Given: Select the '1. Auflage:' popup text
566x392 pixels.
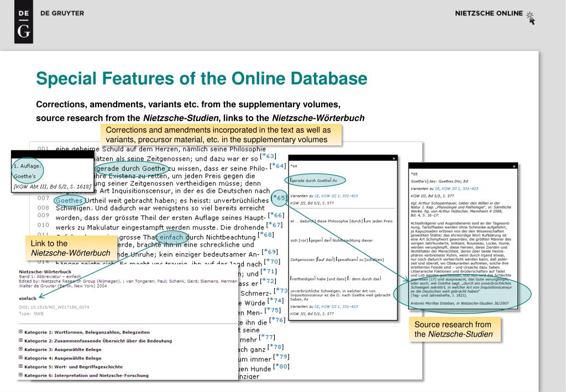Looking at the screenshot, I should pyautogui.click(x=27, y=166).
